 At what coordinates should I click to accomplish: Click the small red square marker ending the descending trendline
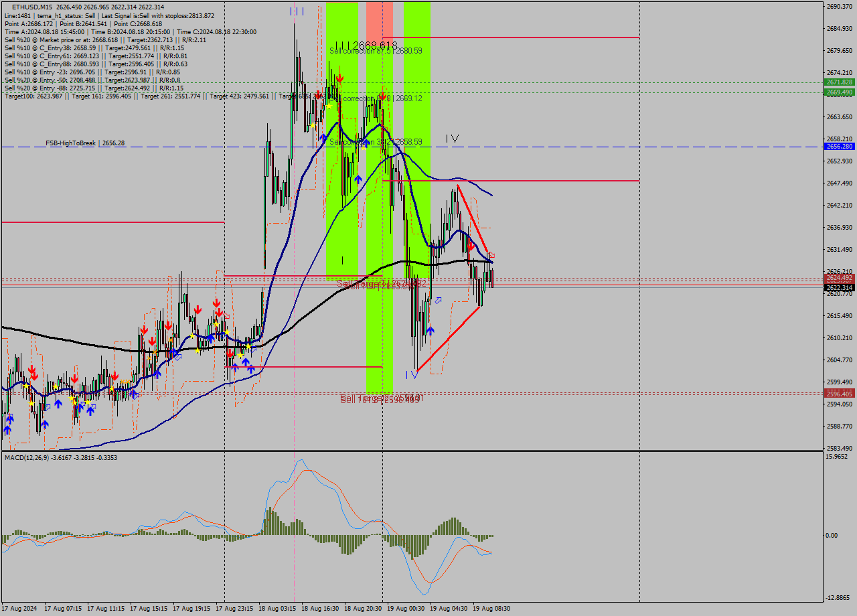pyautogui.click(x=492, y=255)
